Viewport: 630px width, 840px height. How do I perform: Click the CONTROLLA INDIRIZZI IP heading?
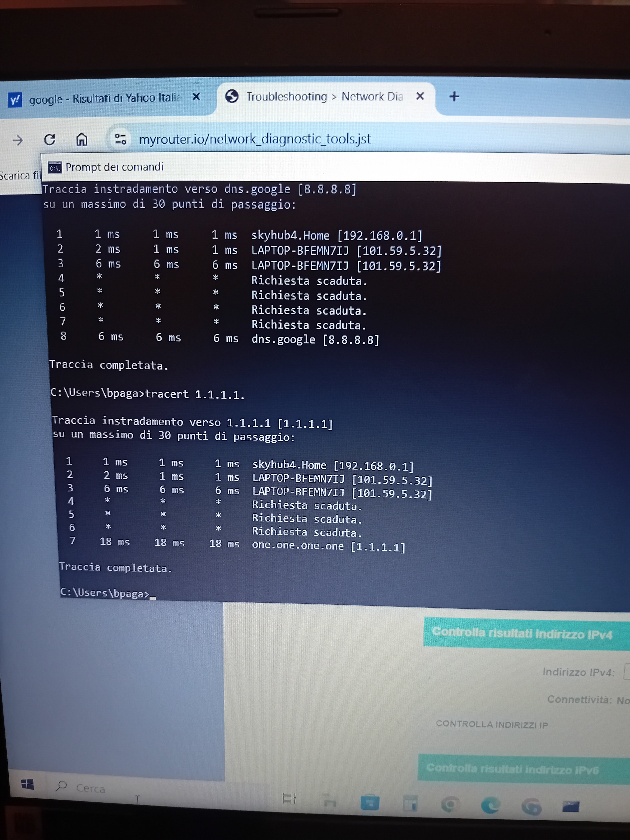coord(492,724)
